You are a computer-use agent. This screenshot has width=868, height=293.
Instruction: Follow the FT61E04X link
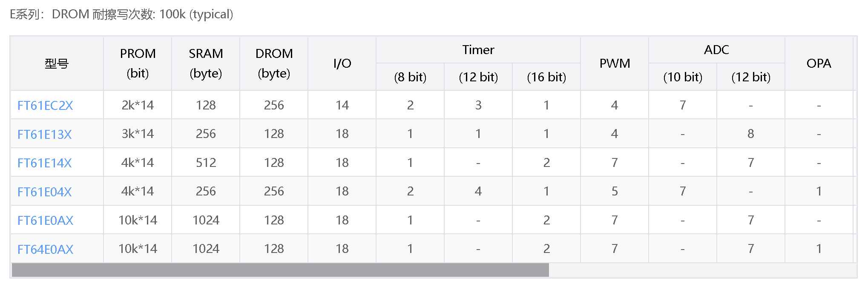tap(44, 192)
